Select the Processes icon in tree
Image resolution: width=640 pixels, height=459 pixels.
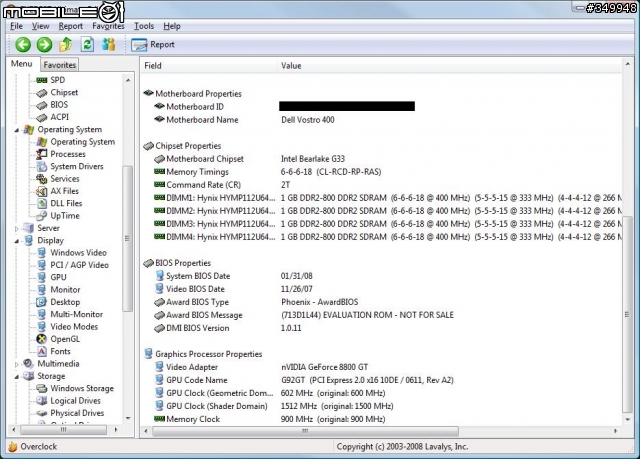[42, 154]
